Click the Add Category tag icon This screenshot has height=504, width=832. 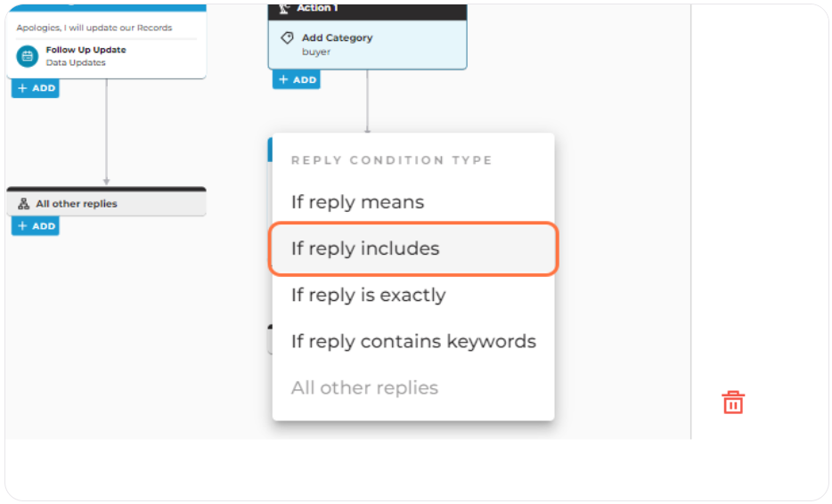(287, 37)
